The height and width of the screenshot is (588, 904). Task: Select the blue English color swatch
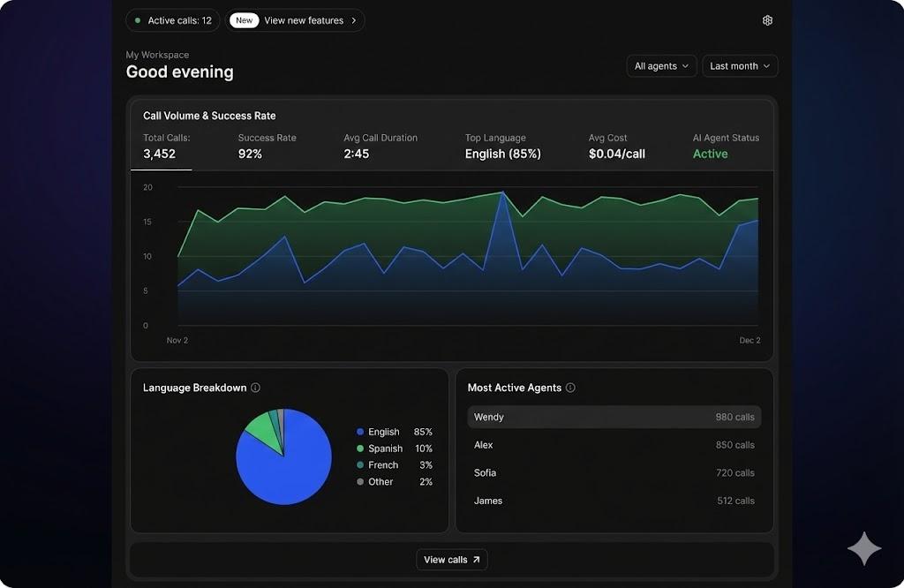click(x=360, y=431)
